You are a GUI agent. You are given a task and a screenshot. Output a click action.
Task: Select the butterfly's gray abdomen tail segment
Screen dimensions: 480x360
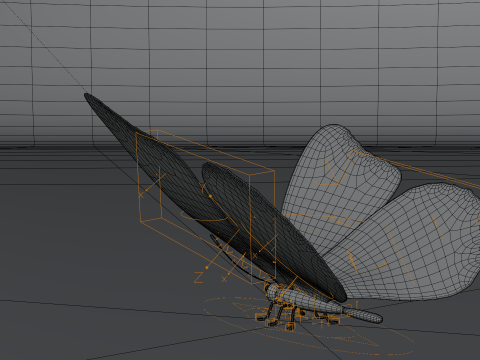pos(363,315)
